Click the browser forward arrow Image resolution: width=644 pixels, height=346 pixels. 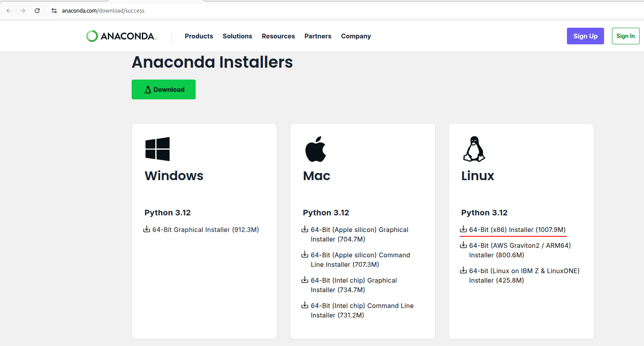23,11
